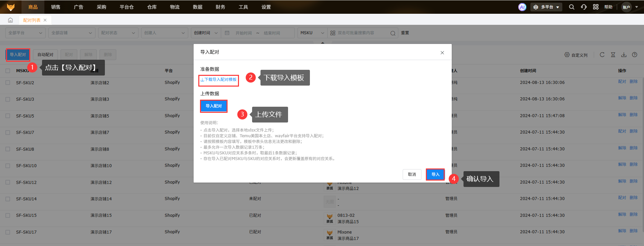The image size is (644, 246).
Task: Check the SF-SKU5 row checkbox
Action: [8, 116]
